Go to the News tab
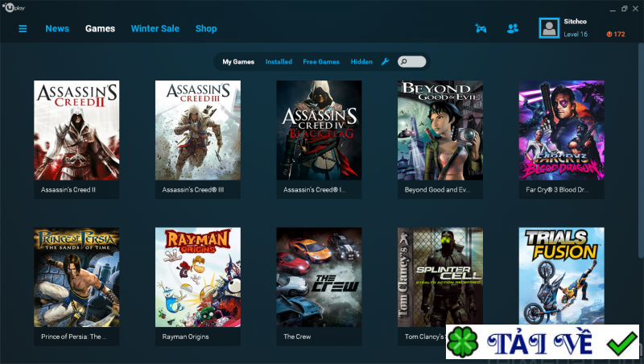The width and height of the screenshot is (644, 364). click(57, 29)
